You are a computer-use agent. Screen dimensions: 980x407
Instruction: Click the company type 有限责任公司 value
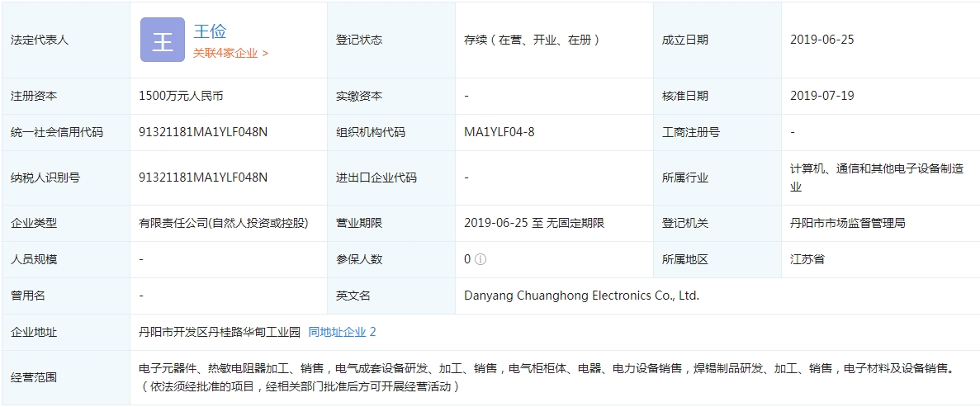[223, 223]
